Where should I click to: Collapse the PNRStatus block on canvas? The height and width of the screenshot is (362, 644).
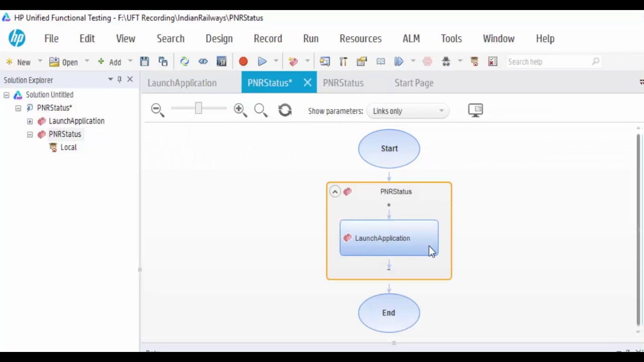[335, 192]
